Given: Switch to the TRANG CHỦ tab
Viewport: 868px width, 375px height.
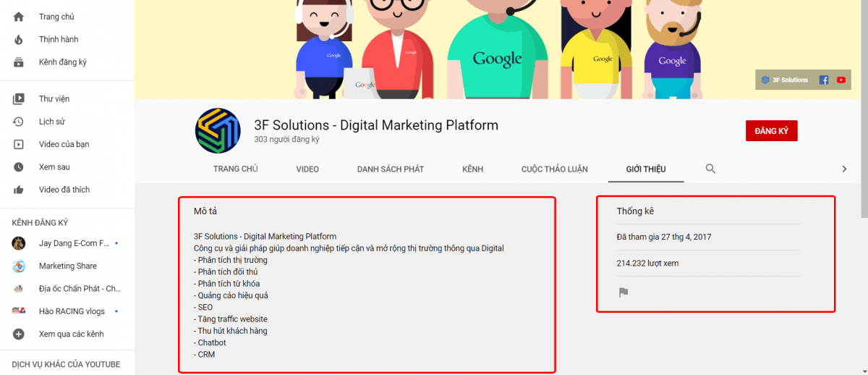Looking at the screenshot, I should (x=236, y=169).
